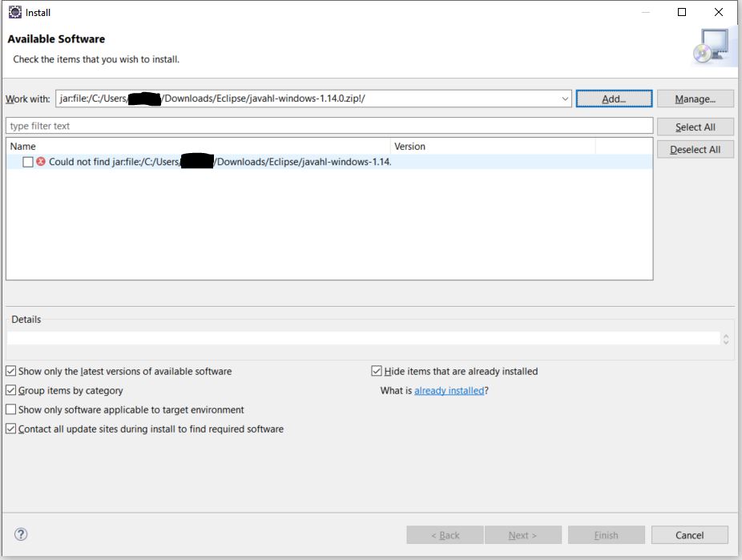Toggle Contact all update sites checkbox

tap(11, 429)
